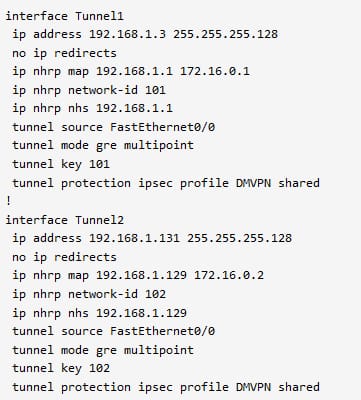Click 'ip nhrp nhs 192.168.1.1' line

[92, 108]
